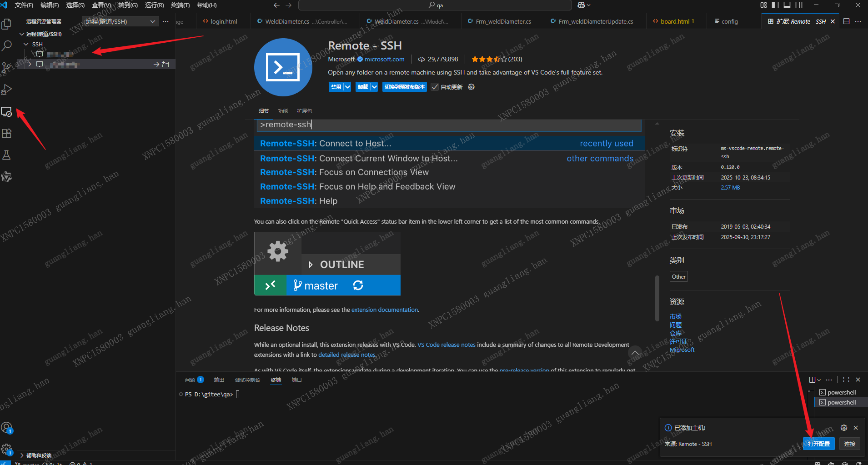Open the Search view icon
Viewport: 868px width, 465px height.
click(x=7, y=45)
